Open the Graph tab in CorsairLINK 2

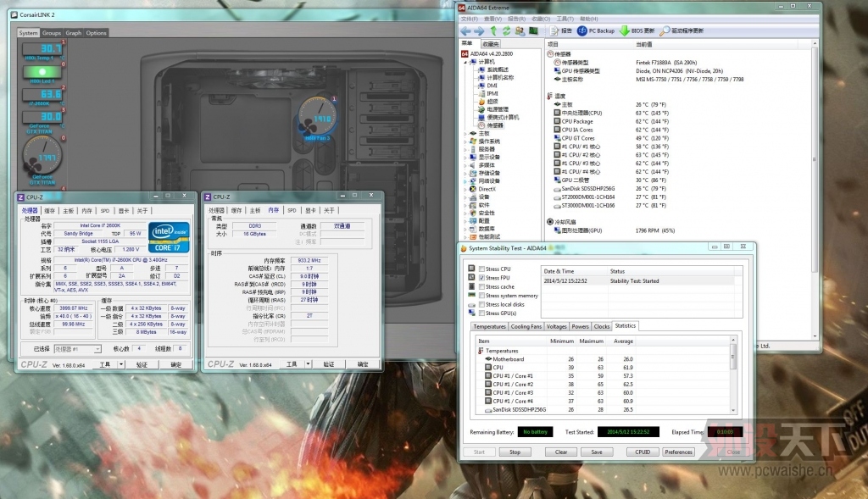coord(73,33)
